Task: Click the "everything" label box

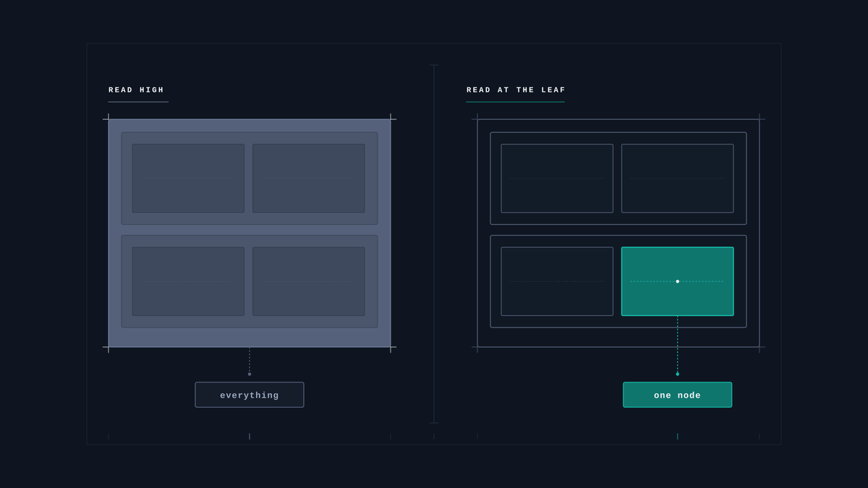Action: [x=250, y=395]
